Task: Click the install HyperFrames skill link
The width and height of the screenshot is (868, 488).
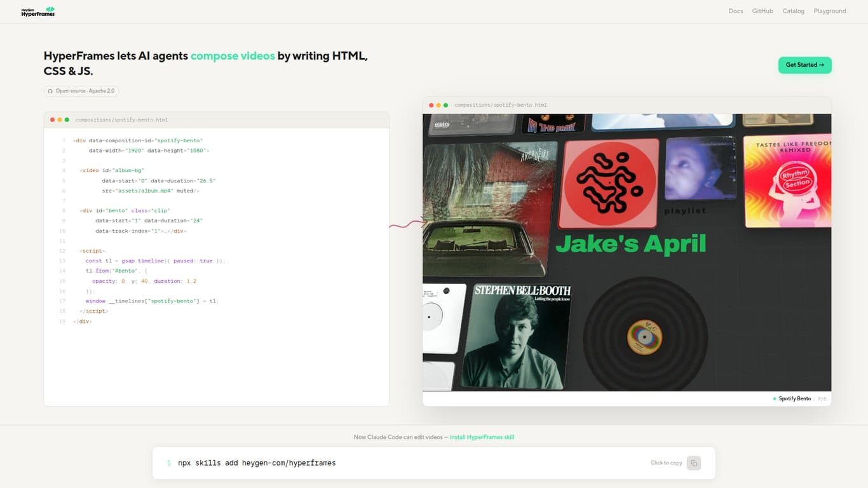Action: pyautogui.click(x=482, y=437)
